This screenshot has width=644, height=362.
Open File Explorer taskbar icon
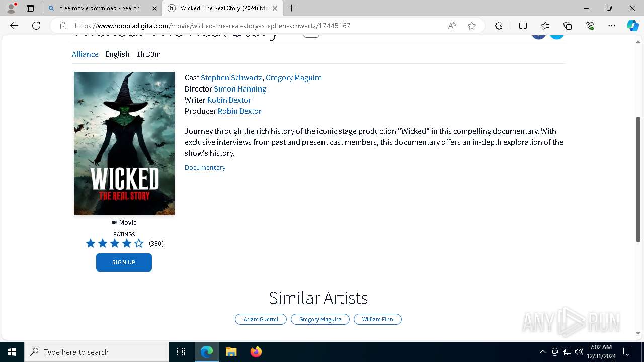coord(231,352)
